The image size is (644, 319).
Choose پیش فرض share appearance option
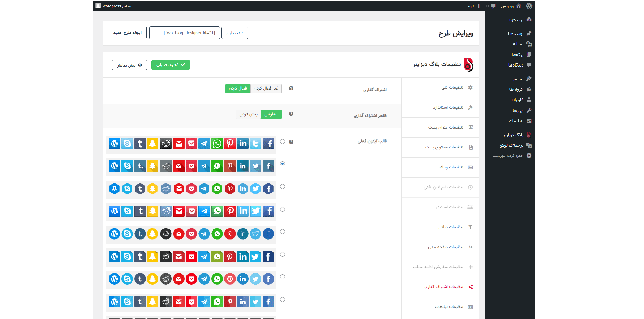(x=248, y=114)
